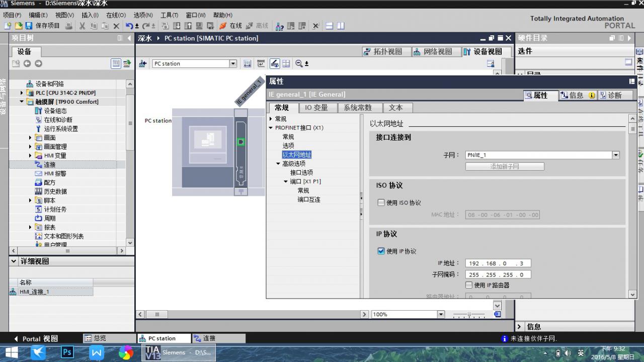This screenshot has height=362, width=644.
Task: Click the green Ethernet port on PC station
Action: (x=241, y=142)
